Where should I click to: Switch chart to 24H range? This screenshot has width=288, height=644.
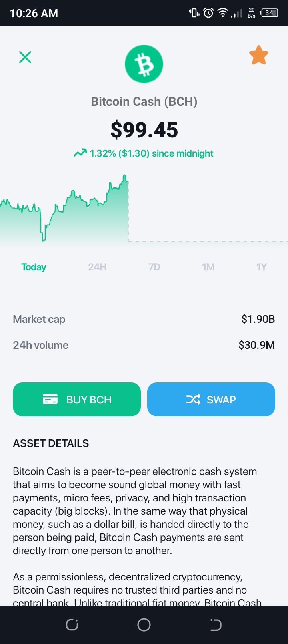coord(97,267)
